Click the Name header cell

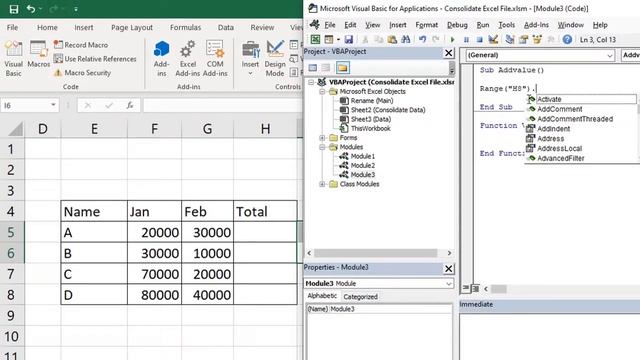tap(94, 211)
